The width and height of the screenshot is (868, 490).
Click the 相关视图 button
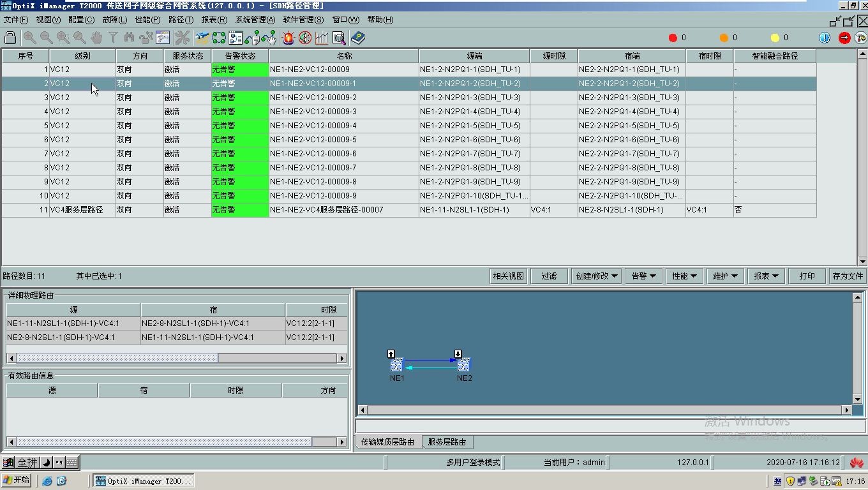(x=508, y=276)
